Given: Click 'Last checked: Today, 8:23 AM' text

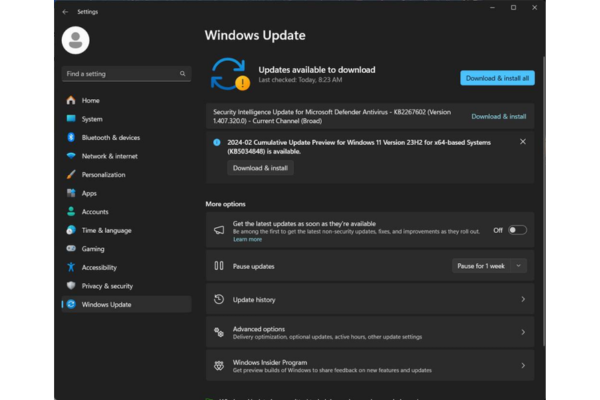Looking at the screenshot, I should (x=300, y=80).
